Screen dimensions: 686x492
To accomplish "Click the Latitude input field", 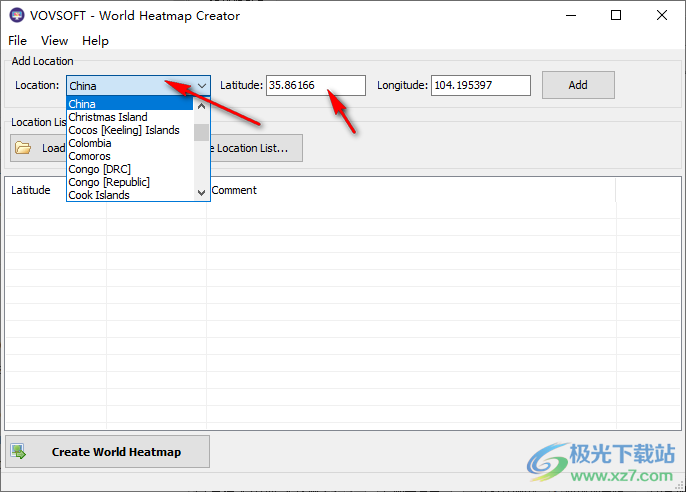I will pos(316,85).
